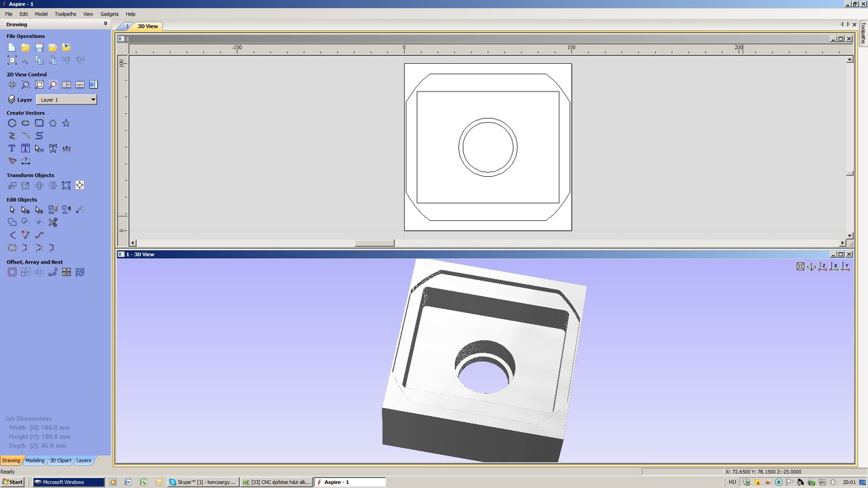Click the 2D view vertical scrollbar thumb
Image resolution: width=868 pixels, height=488 pixels.
point(850,174)
